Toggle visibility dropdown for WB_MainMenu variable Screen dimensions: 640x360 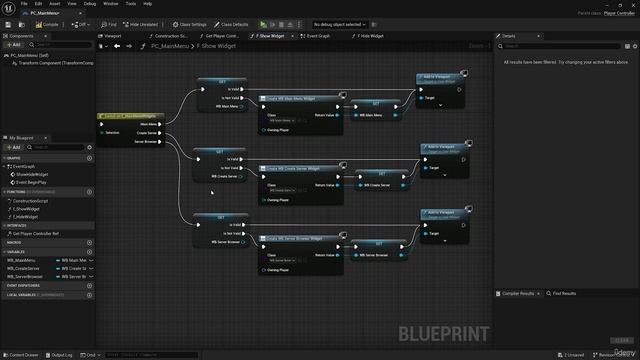(91, 260)
